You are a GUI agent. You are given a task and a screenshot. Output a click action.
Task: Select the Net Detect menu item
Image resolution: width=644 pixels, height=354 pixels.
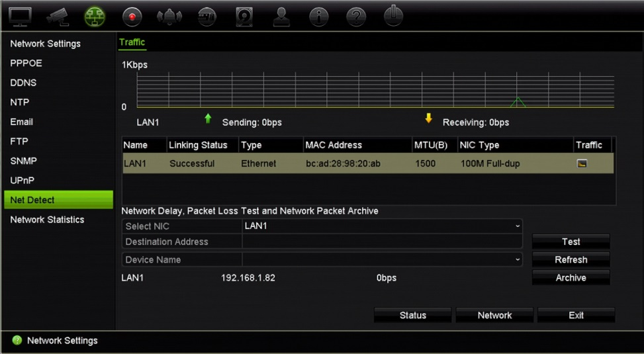click(x=58, y=200)
